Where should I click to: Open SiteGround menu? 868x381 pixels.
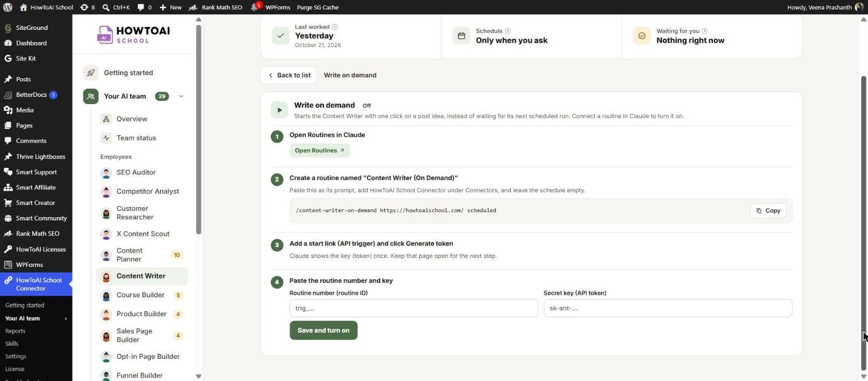[x=36, y=28]
